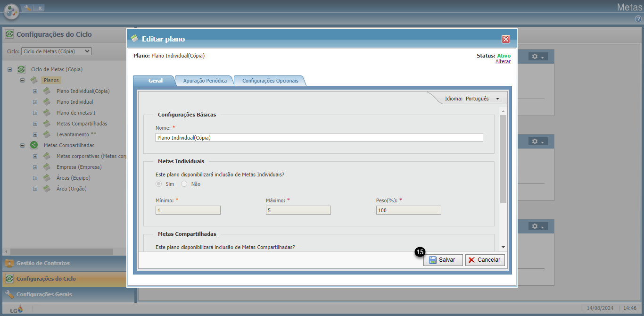Viewport: 644px width, 316px height.
Task: Click the Área (Orgão) item icon
Action: [47, 189]
